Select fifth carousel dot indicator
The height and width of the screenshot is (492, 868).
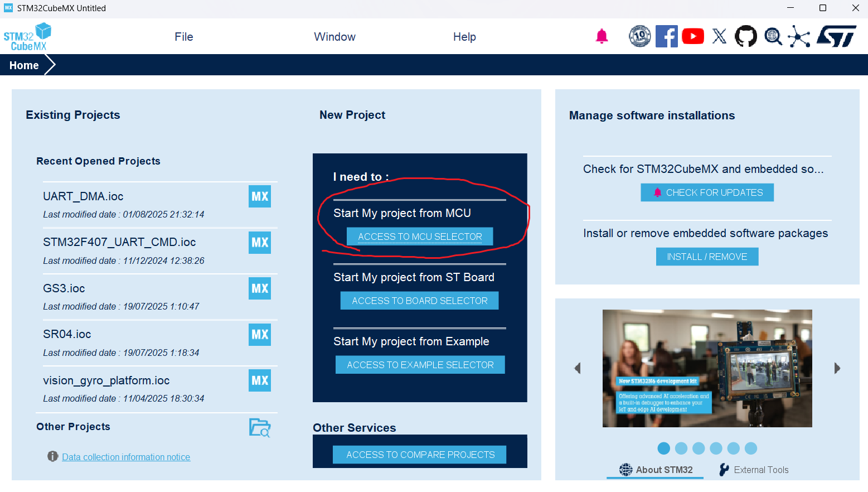click(x=734, y=448)
